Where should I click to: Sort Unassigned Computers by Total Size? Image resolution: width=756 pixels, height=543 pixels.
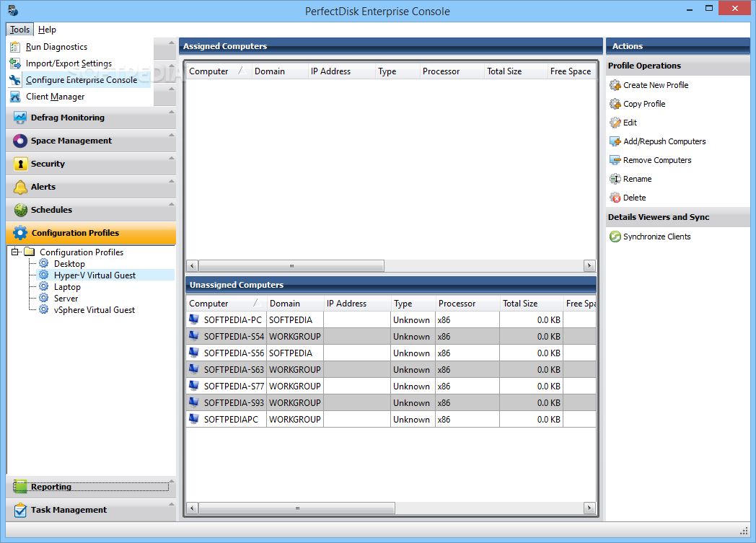click(531, 304)
